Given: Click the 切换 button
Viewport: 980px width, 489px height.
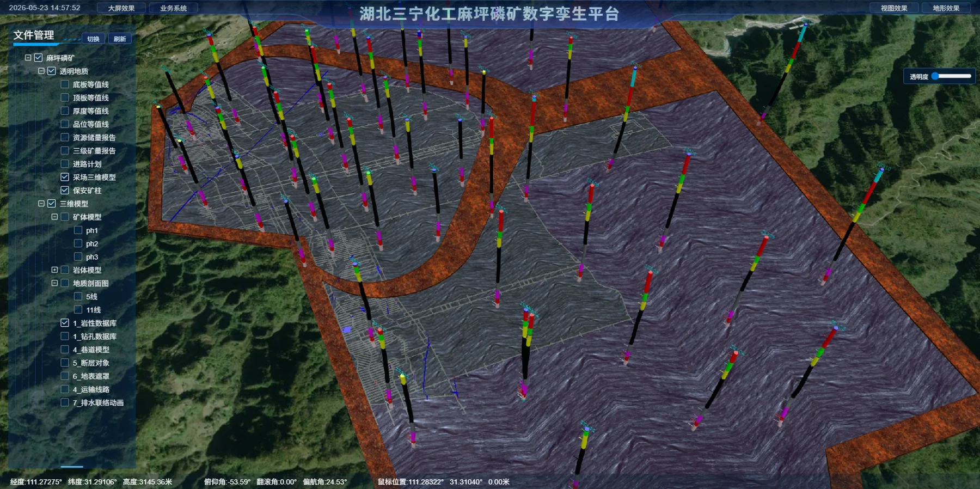Looking at the screenshot, I should 93,39.
